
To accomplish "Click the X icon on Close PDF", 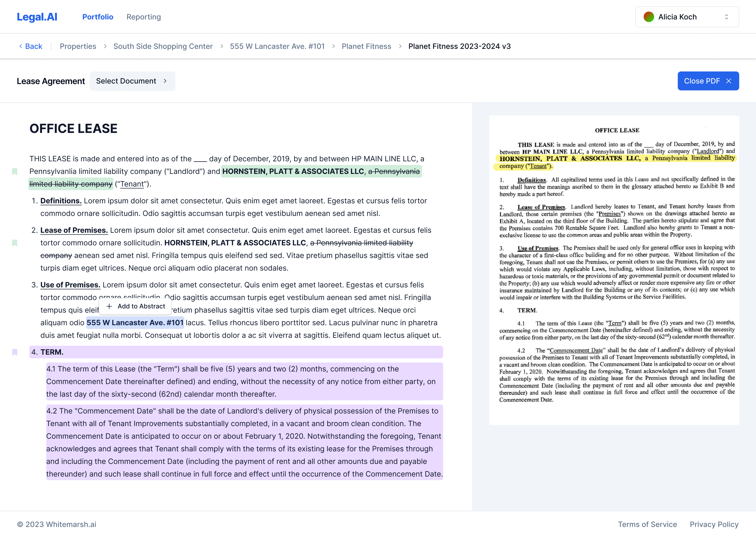I will pyautogui.click(x=728, y=81).
